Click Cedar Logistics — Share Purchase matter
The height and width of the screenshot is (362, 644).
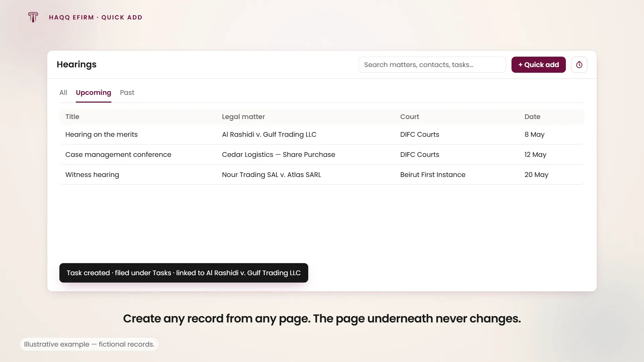pyautogui.click(x=278, y=155)
